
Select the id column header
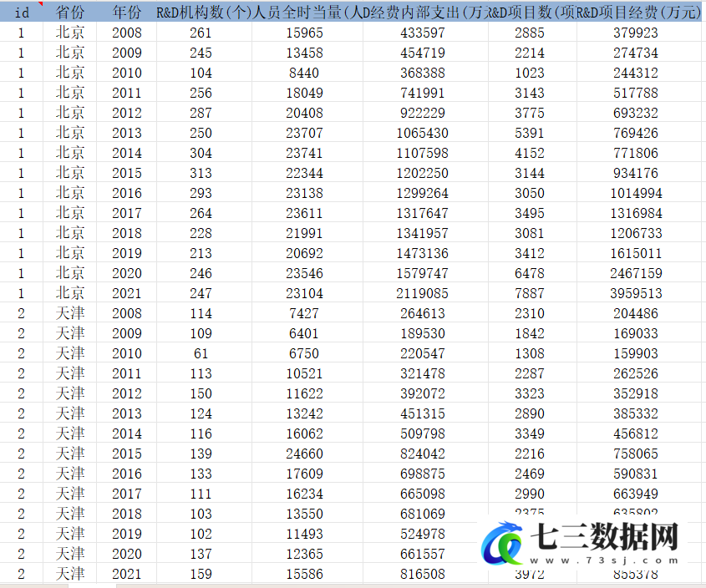[x=21, y=13]
